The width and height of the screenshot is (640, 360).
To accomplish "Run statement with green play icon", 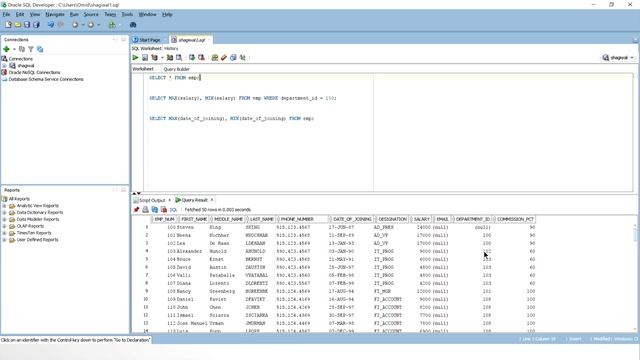I will (x=136, y=58).
